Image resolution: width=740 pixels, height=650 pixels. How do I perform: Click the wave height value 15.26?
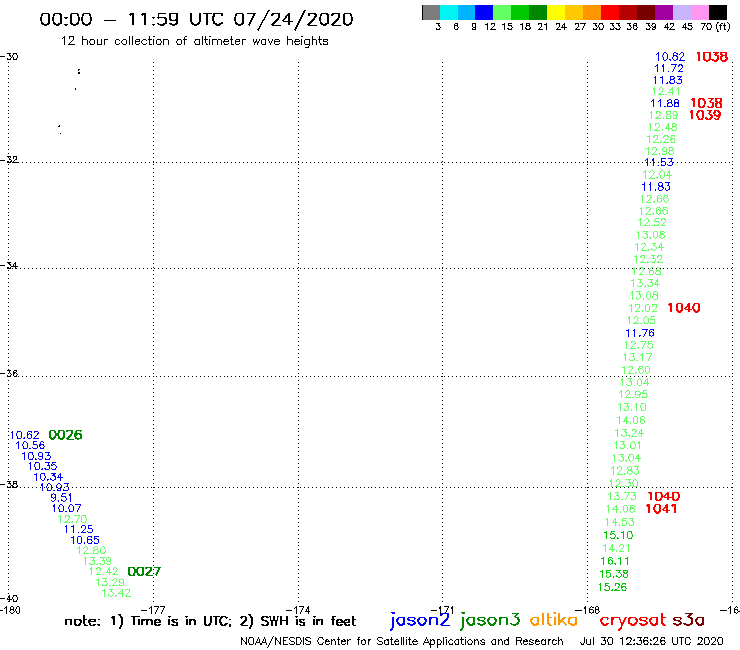[612, 588]
